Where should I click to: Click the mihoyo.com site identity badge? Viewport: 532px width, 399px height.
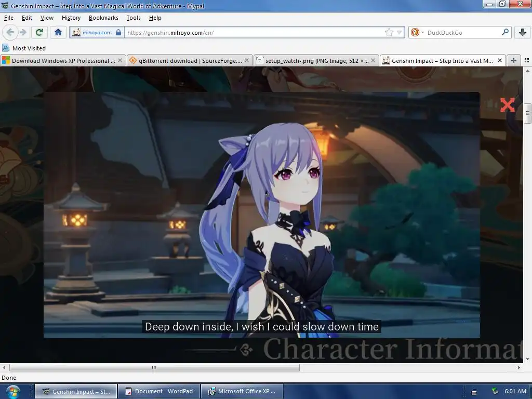(97, 33)
